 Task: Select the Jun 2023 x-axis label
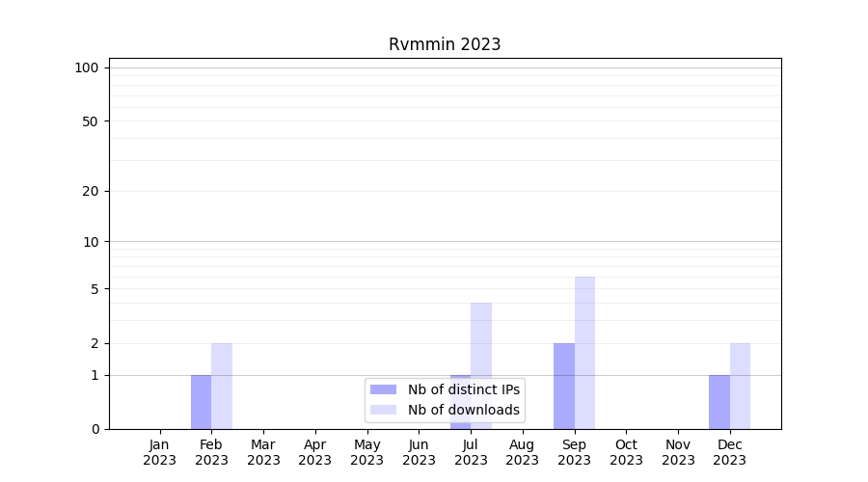[x=419, y=452]
